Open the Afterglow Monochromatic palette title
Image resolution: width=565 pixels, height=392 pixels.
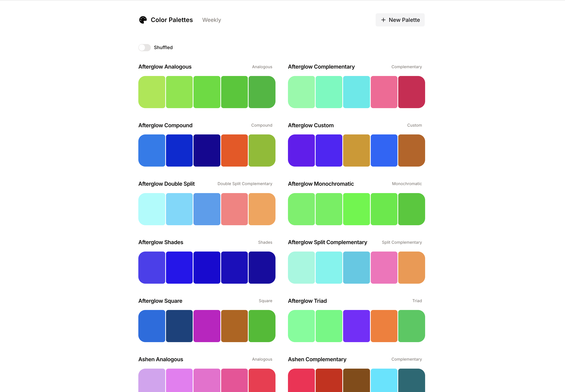[x=321, y=184]
